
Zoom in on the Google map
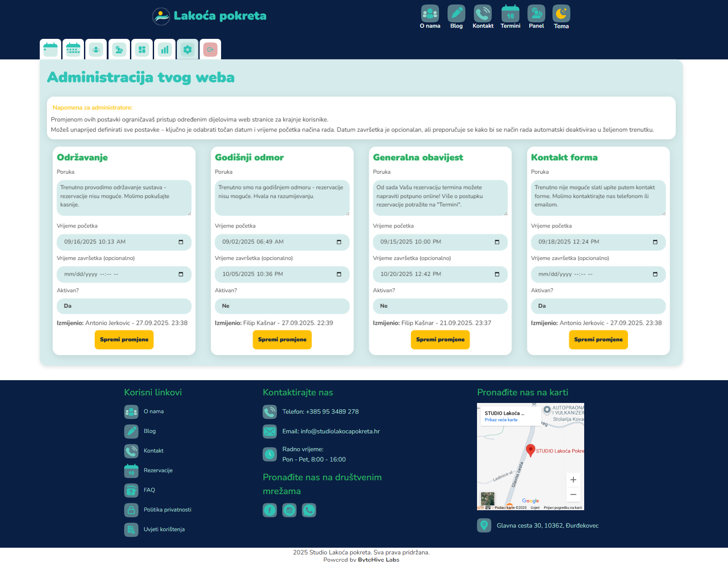click(x=573, y=480)
